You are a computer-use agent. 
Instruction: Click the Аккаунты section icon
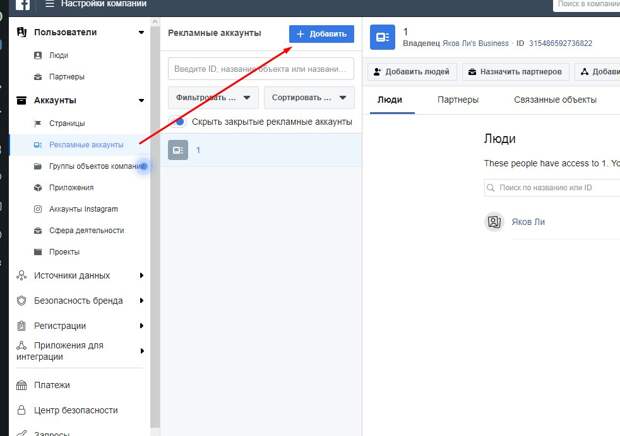coord(21,100)
